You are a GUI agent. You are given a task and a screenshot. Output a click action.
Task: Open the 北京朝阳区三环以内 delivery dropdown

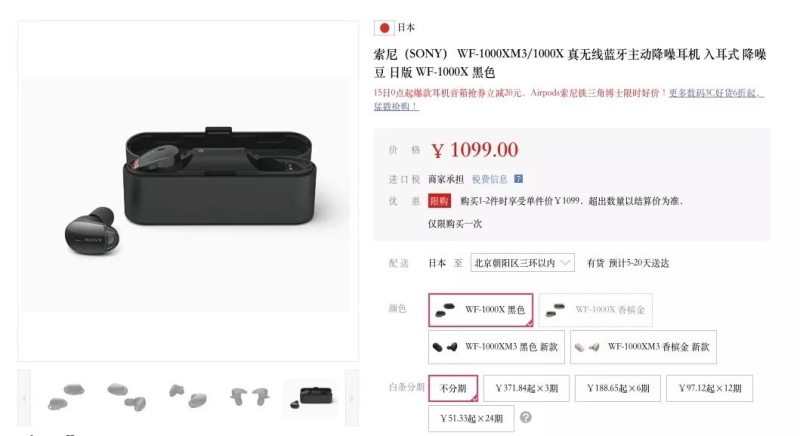[522, 263]
